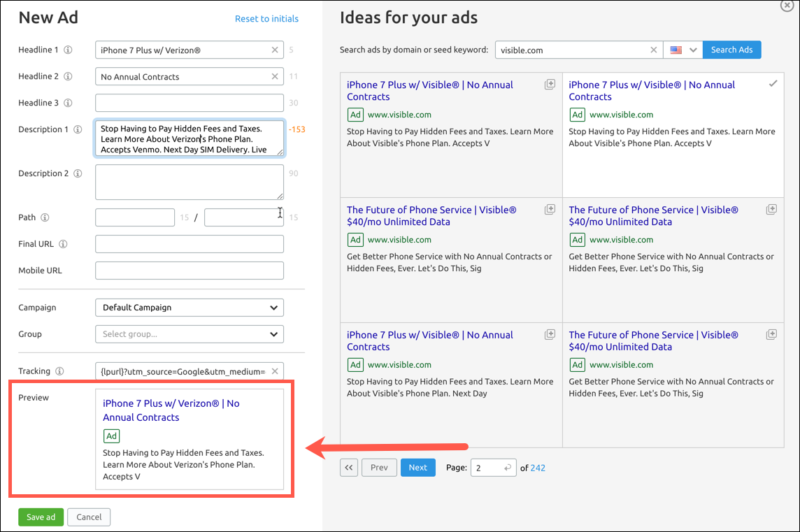The height and width of the screenshot is (532, 800).
Task: Click into Description 2 text area
Action: pyautogui.click(x=190, y=182)
